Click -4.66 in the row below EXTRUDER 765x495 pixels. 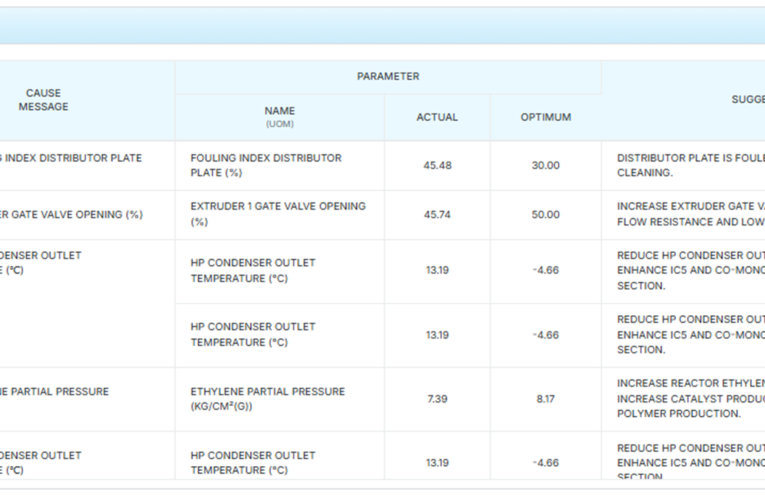tap(545, 270)
